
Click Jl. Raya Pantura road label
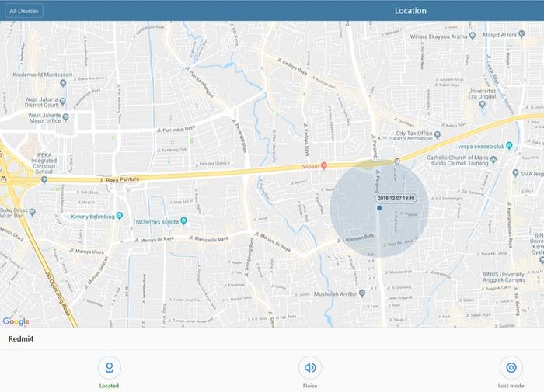[x=119, y=179]
